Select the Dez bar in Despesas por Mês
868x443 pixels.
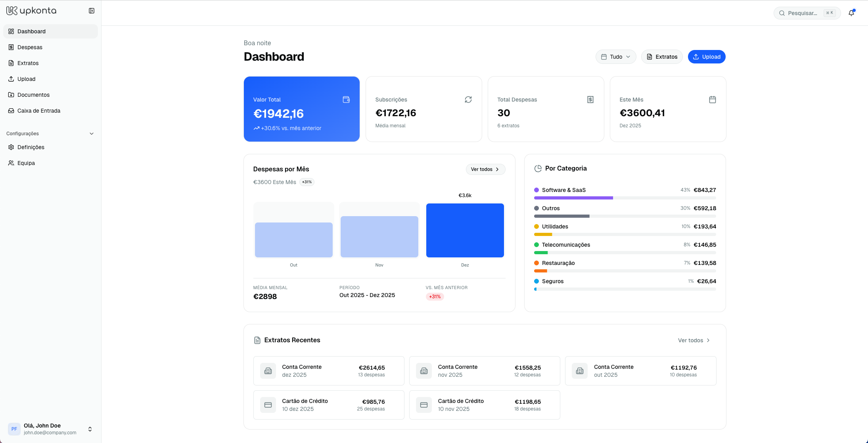[465, 230]
